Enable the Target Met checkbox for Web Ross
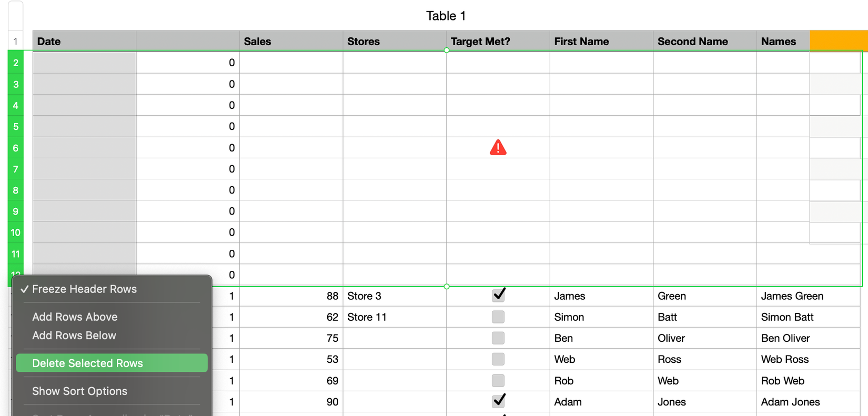The height and width of the screenshot is (416, 868). coord(498,359)
